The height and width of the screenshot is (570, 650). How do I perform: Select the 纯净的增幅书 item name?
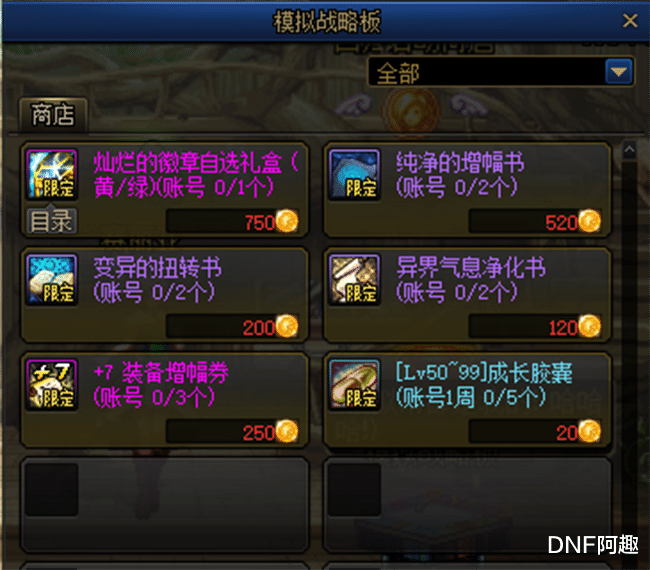pos(460,162)
